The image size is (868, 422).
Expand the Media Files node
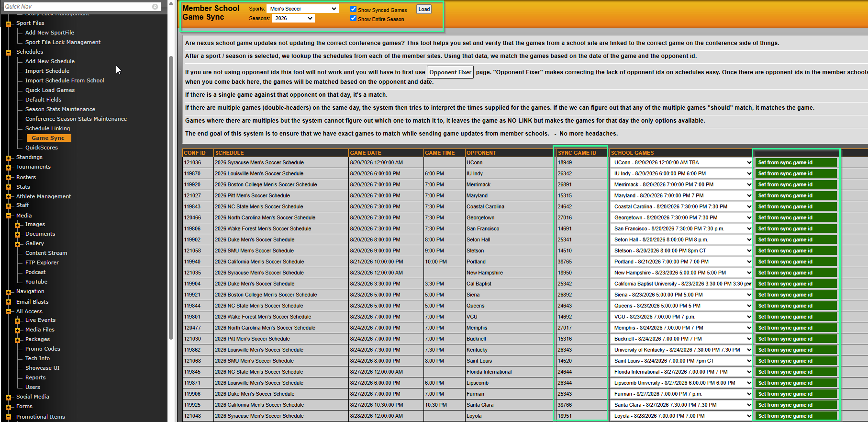[x=17, y=330]
